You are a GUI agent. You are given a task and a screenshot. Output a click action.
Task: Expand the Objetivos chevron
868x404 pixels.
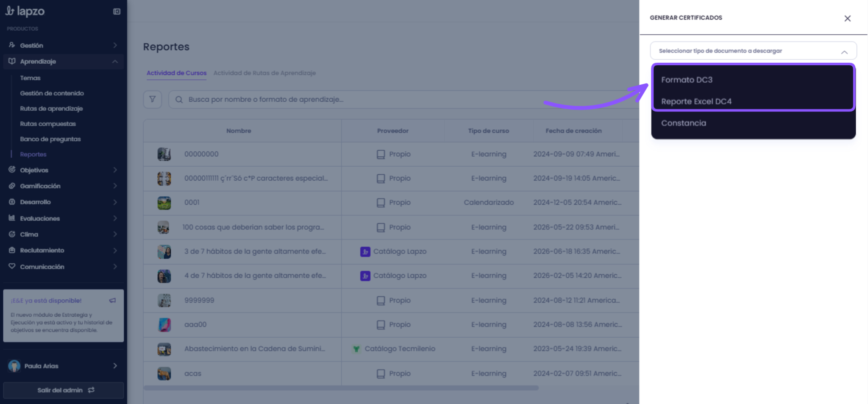(115, 170)
